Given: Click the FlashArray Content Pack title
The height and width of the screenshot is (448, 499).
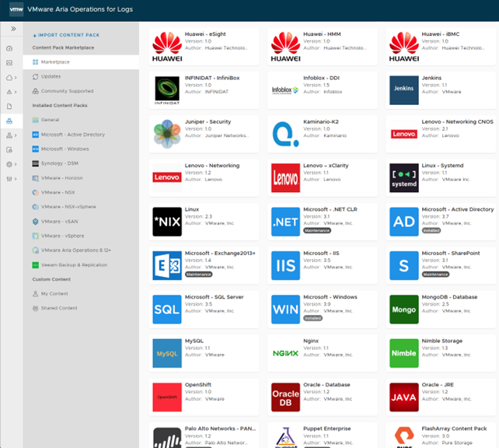Looking at the screenshot, I should [454, 429].
